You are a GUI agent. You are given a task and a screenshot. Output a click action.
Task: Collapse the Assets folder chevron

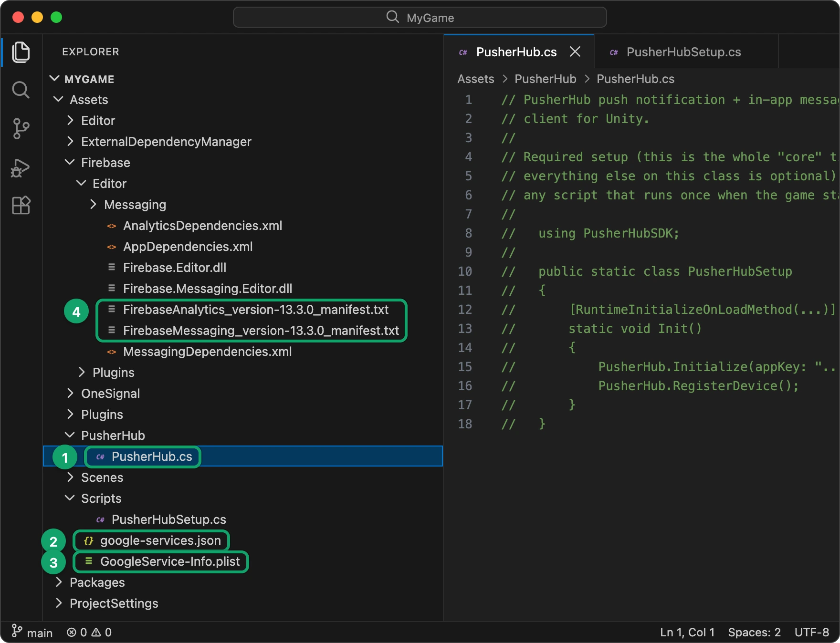[x=59, y=99]
